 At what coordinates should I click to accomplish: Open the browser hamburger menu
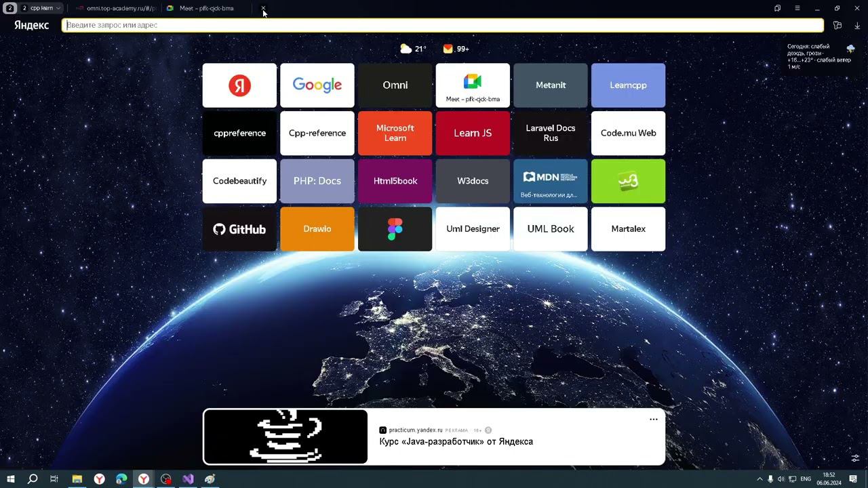point(797,8)
